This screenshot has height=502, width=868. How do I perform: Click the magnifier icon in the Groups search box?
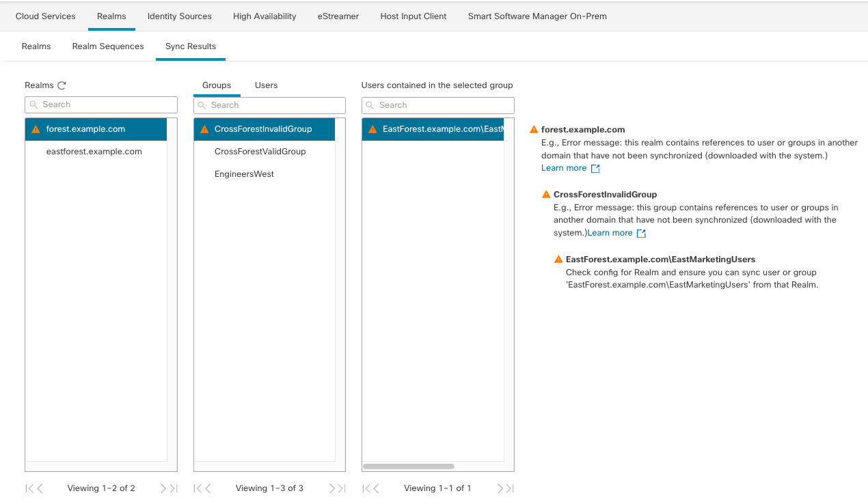[202, 105]
